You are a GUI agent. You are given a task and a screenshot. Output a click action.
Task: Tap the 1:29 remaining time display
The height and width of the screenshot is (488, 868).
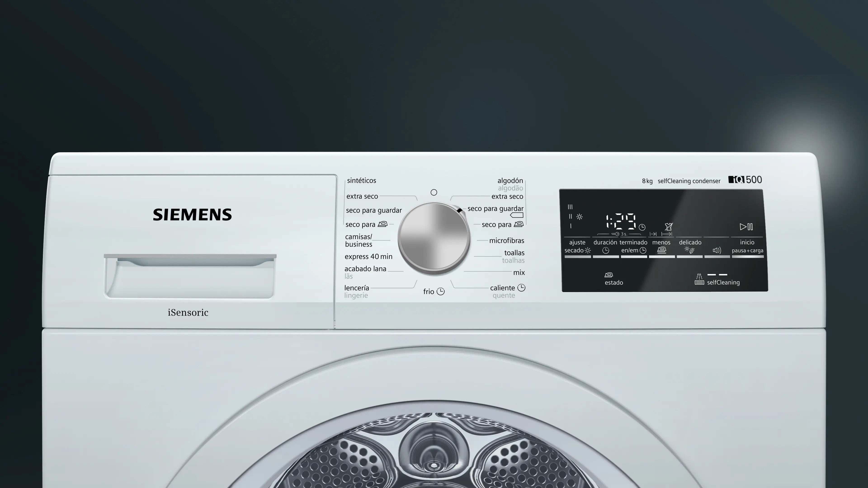pos(621,222)
